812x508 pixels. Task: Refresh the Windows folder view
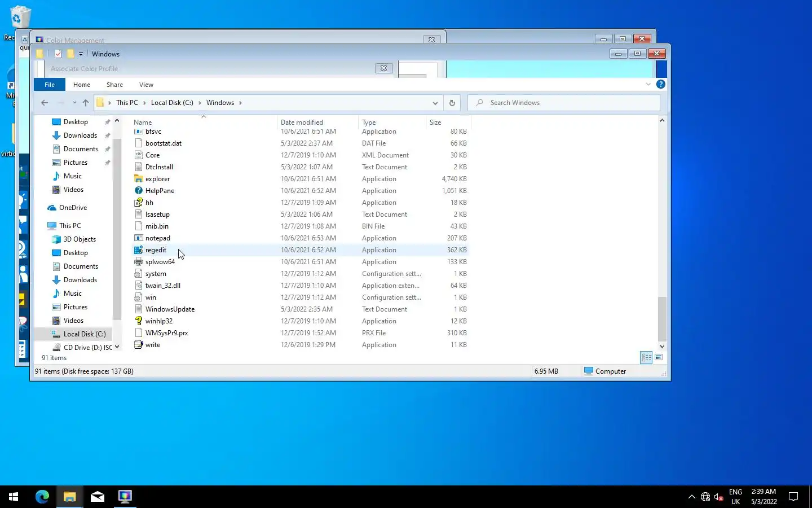[452, 103]
